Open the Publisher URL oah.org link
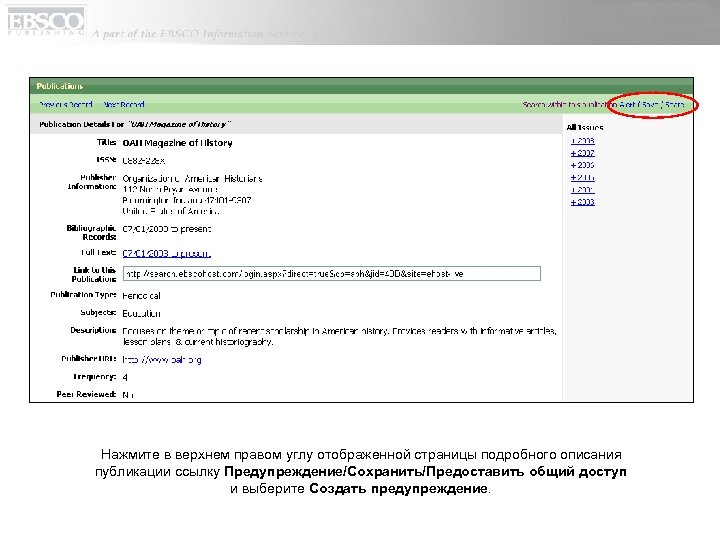 pyautogui.click(x=162, y=360)
